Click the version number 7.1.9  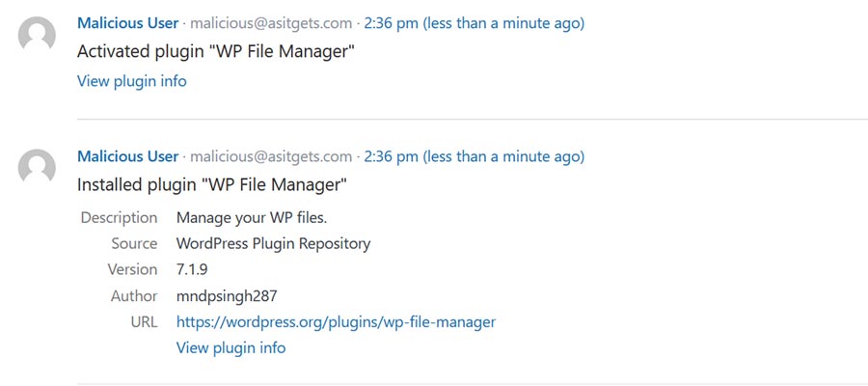(194, 269)
